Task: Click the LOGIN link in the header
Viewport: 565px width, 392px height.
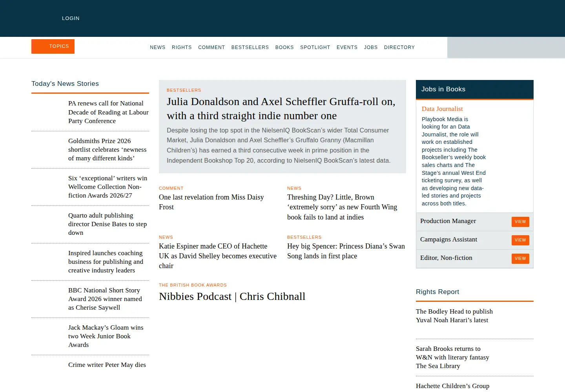Action: 71,18
